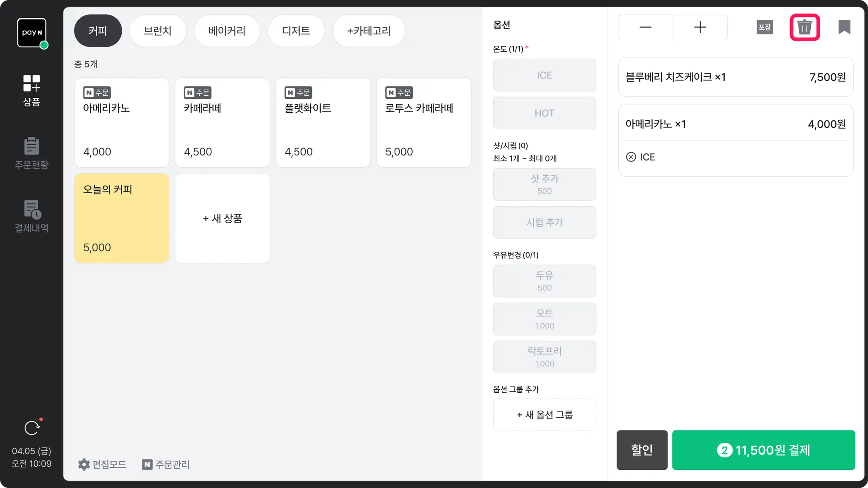Open 주문현황 in the sidebar

[x=32, y=153]
